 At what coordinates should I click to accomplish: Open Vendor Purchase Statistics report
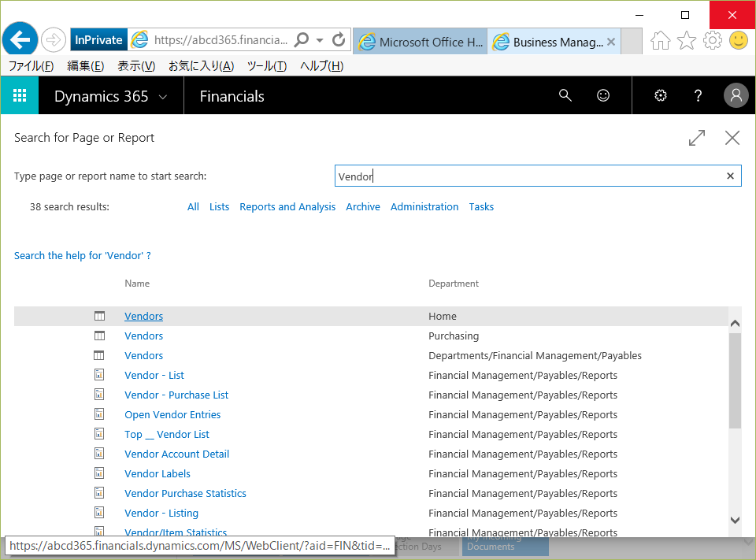tap(185, 493)
